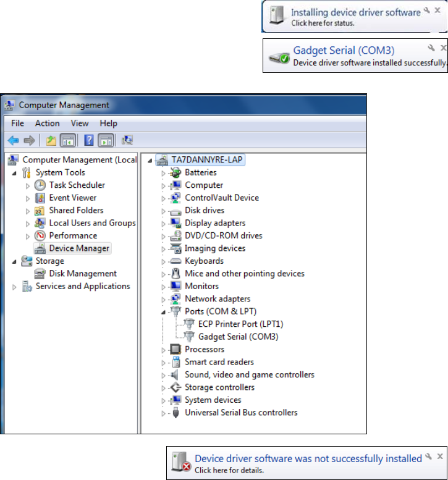This screenshot has height=480, width=448.
Task: Collapse the Ports (COM & LPT) category
Action: tap(163, 312)
